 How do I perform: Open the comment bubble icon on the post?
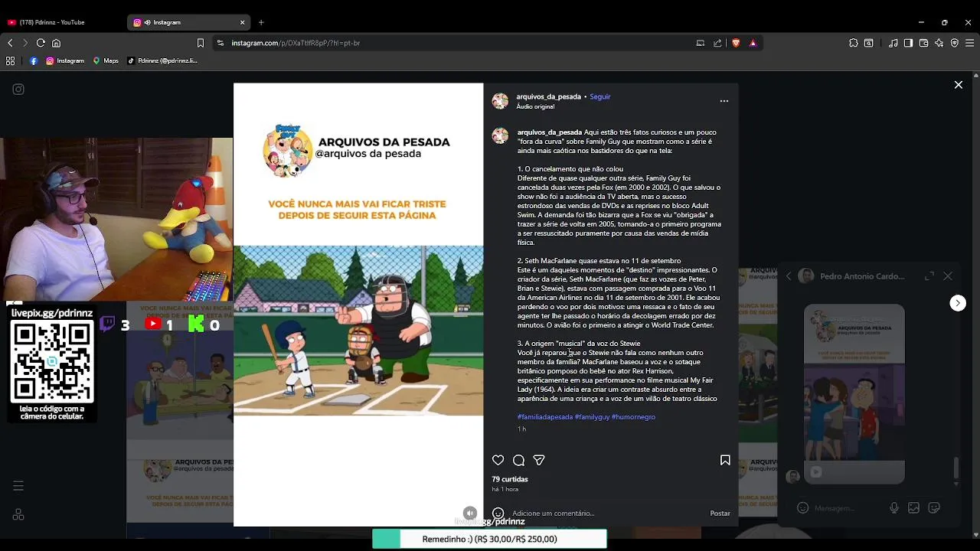(518, 460)
